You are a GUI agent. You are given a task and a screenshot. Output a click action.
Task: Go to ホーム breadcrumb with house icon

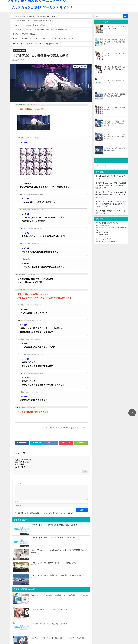[15, 44]
